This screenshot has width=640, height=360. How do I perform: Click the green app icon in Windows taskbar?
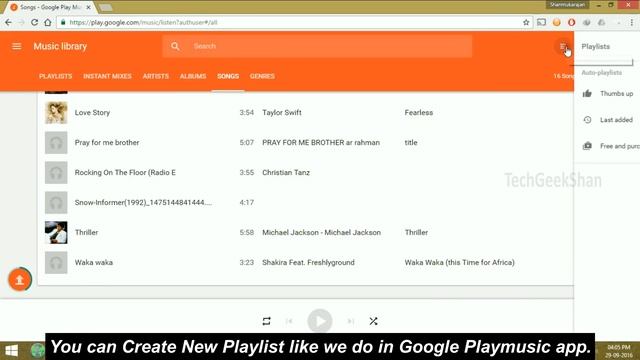tap(38, 351)
